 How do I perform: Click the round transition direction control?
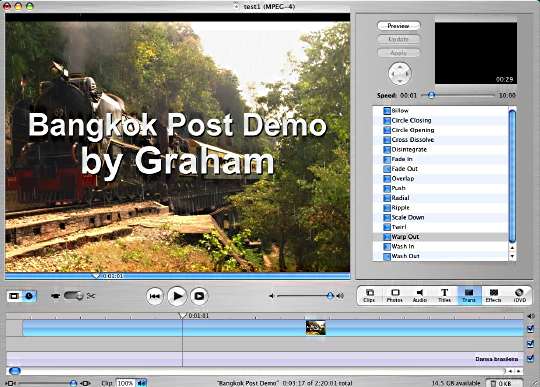click(x=399, y=73)
